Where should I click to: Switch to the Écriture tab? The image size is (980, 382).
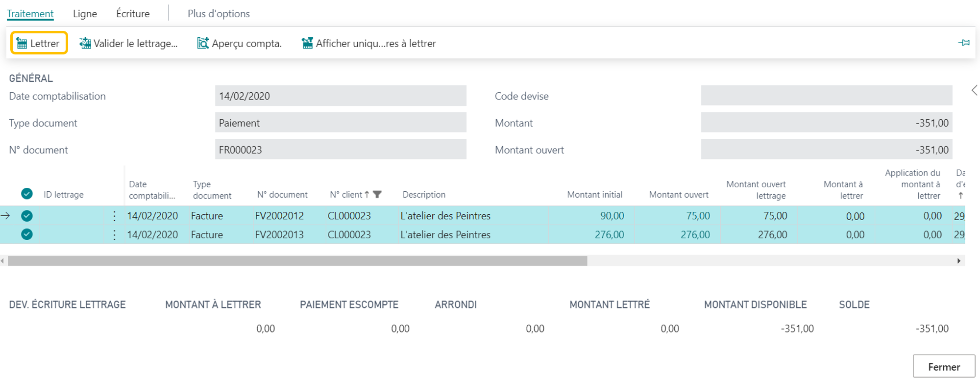tap(133, 14)
